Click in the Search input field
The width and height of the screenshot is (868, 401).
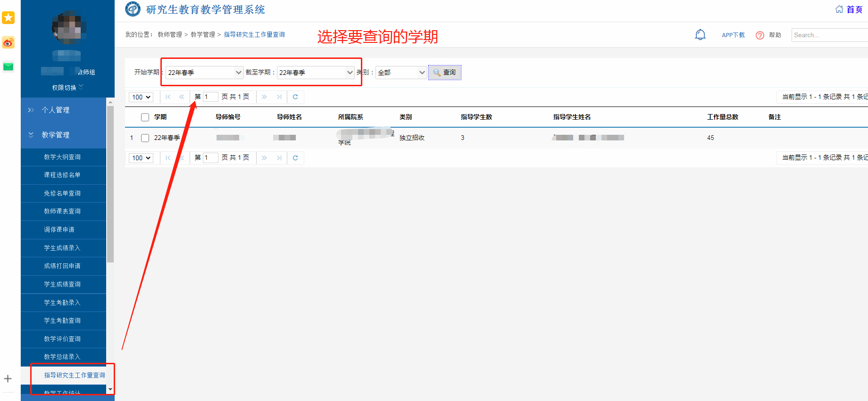829,35
